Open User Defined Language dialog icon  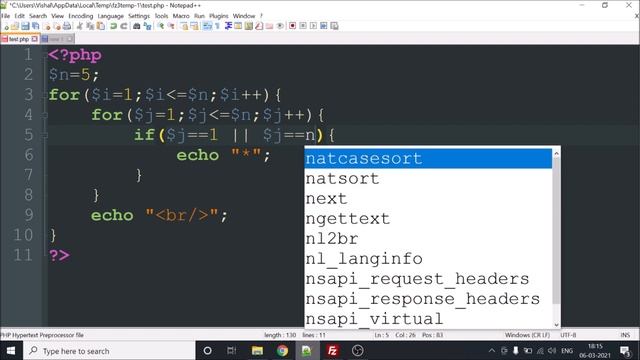click(237, 26)
